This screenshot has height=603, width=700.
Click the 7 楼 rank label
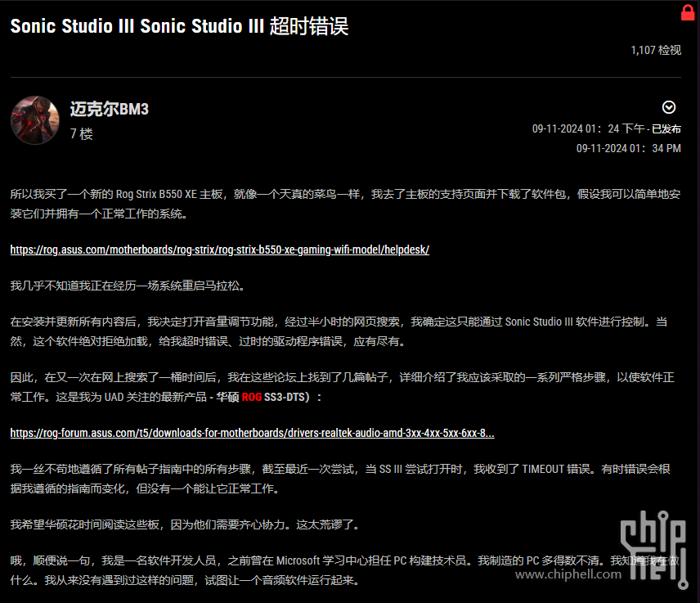click(x=82, y=133)
